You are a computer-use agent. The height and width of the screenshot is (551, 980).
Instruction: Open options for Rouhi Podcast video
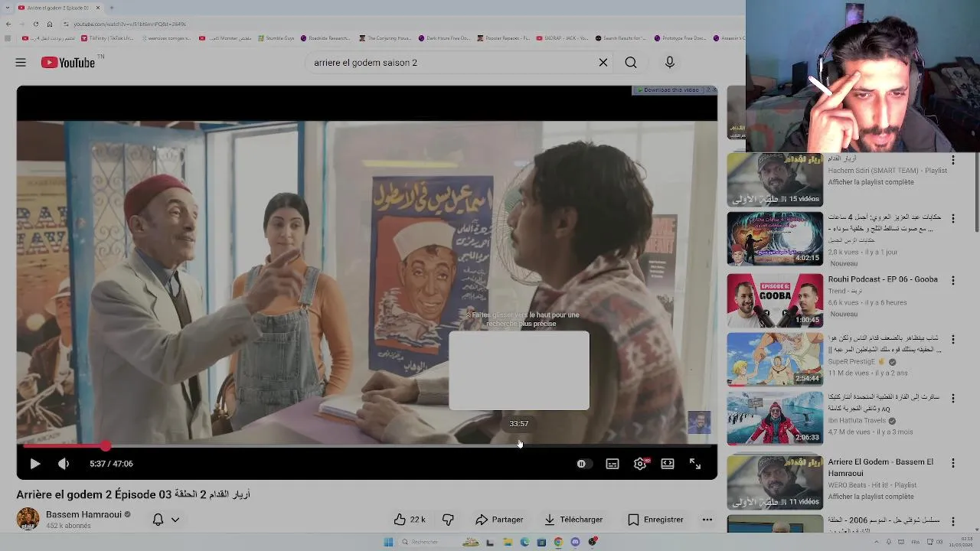pos(953,281)
